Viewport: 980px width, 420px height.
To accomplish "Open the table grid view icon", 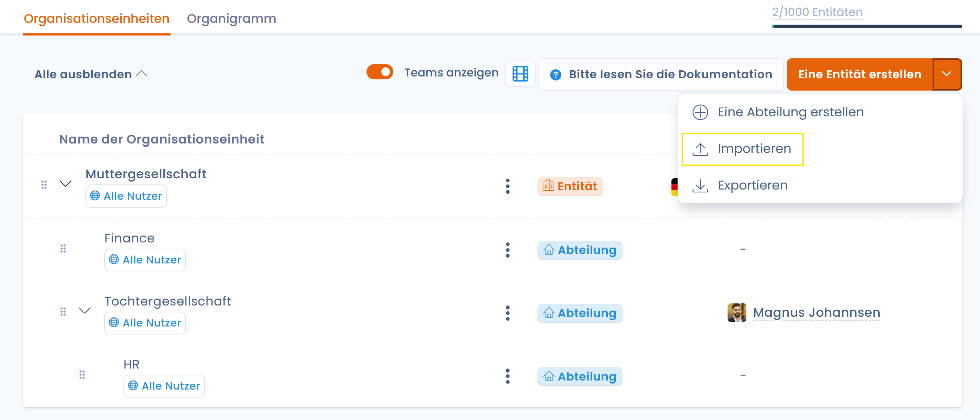I will point(520,74).
